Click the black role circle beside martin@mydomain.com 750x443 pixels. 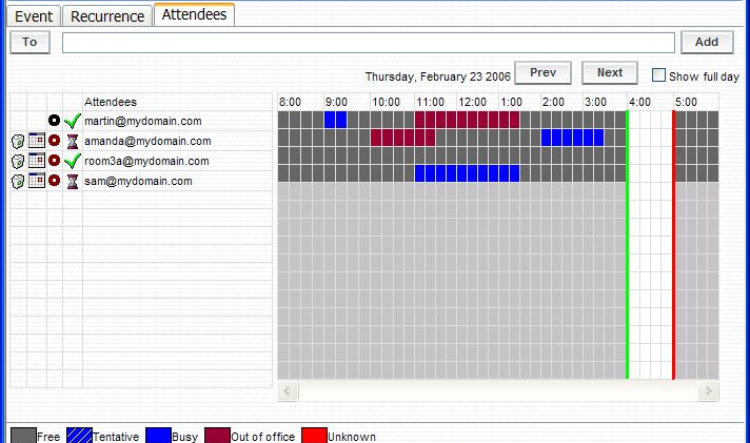pyautogui.click(x=54, y=120)
